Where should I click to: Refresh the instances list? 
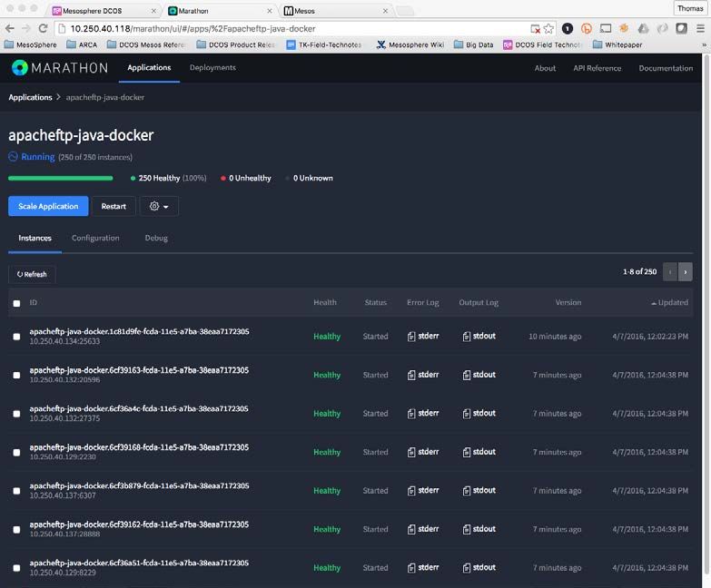(x=32, y=274)
